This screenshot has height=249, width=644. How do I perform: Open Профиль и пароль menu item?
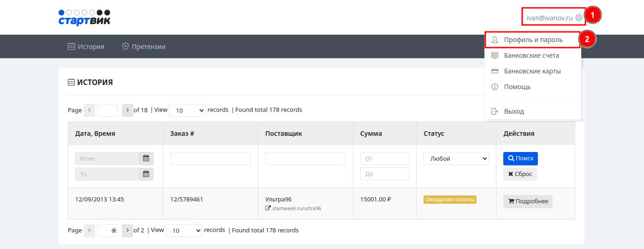click(x=533, y=40)
